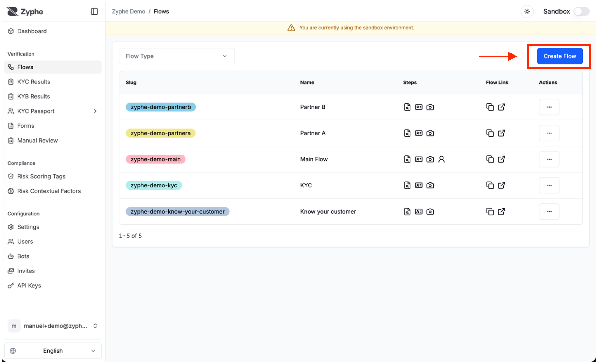Copy the Partner A flow link
This screenshot has width=598, height=364.
pyautogui.click(x=490, y=133)
